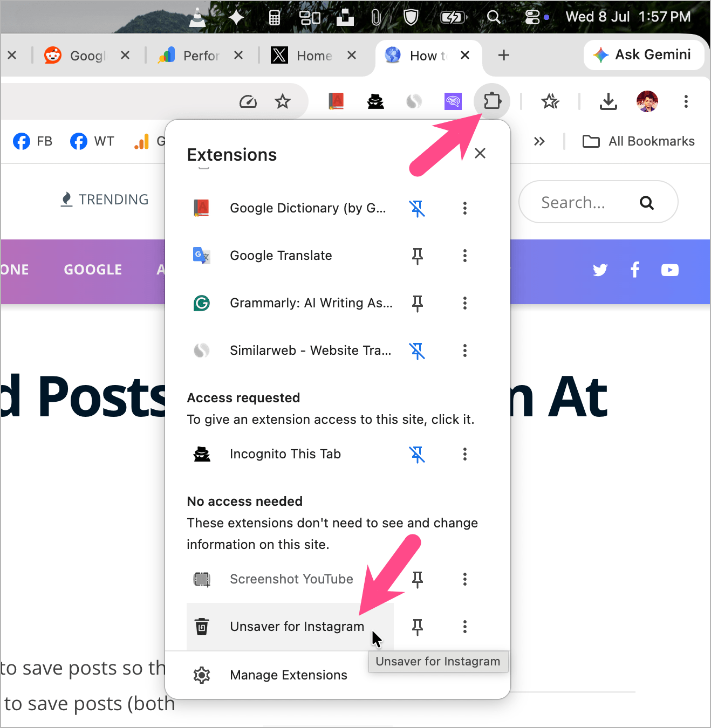Click the purple fingerprint extension icon

(453, 101)
